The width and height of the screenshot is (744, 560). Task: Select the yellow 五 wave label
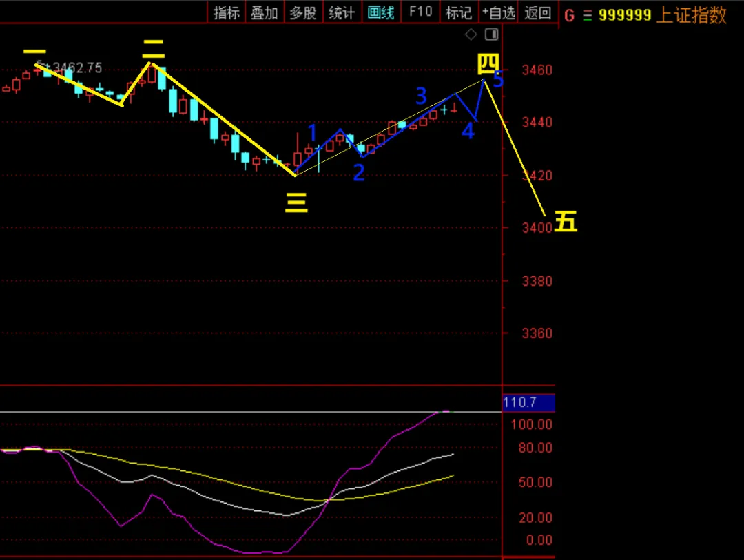click(566, 221)
